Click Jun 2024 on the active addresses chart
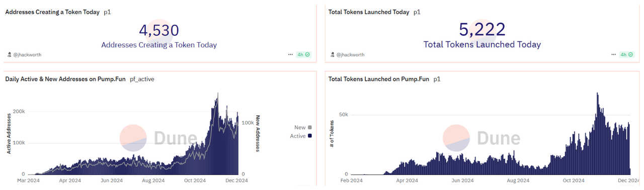Image resolution: width=644 pixels, height=190 pixels. tap(111, 180)
